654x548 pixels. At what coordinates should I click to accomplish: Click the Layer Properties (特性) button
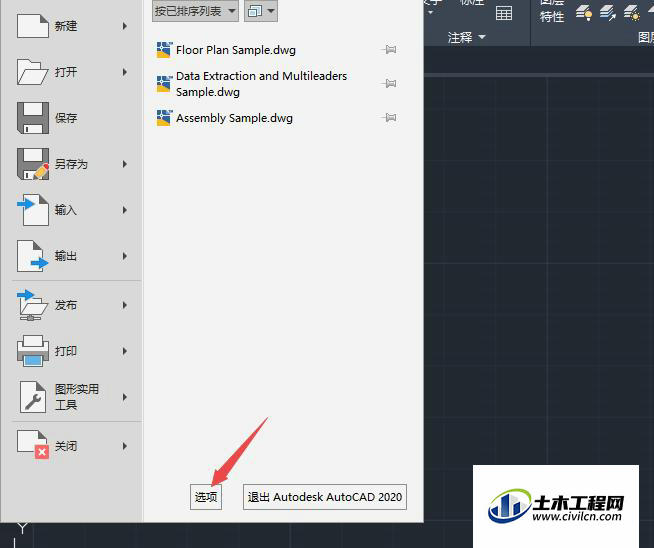pos(552,11)
